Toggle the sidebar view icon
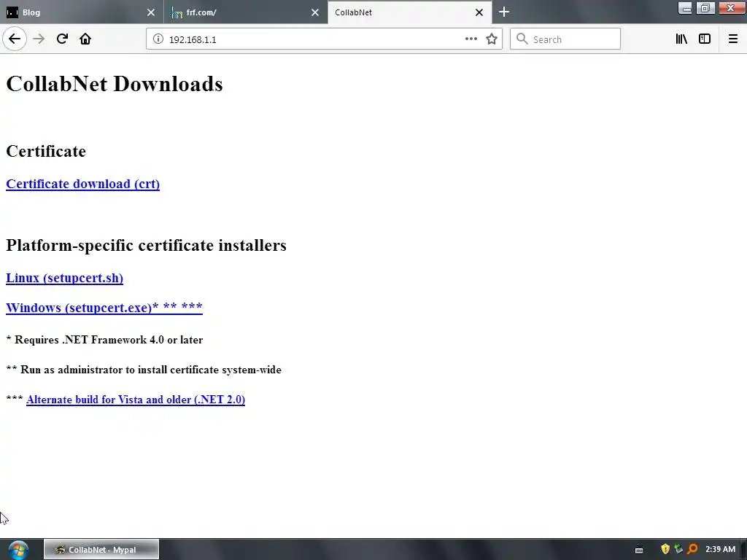The width and height of the screenshot is (747, 560). pos(705,39)
